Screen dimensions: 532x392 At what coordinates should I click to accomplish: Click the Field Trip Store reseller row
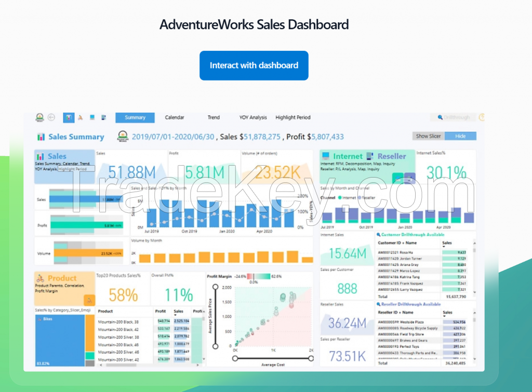point(422,334)
